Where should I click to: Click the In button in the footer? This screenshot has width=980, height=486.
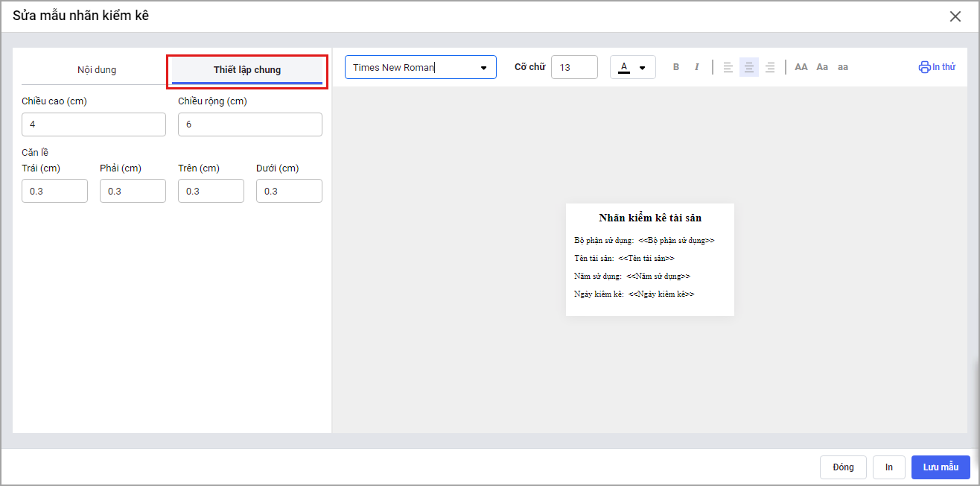888,467
